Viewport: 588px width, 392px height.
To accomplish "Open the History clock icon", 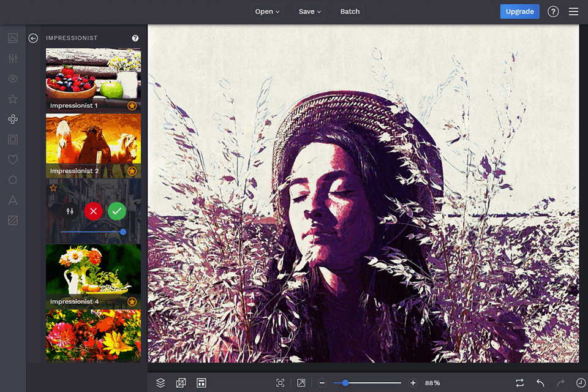I will [x=580, y=383].
